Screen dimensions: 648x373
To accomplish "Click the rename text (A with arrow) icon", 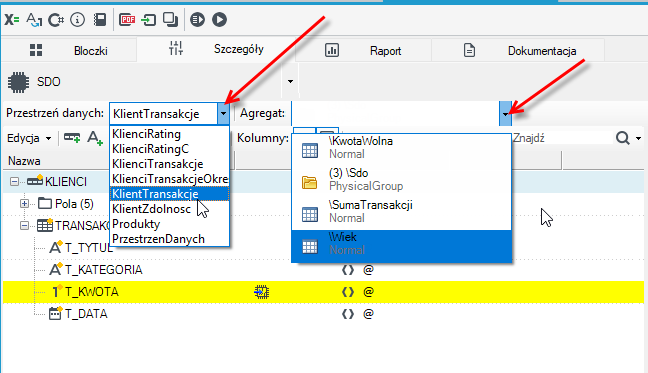I will pos(34,19).
